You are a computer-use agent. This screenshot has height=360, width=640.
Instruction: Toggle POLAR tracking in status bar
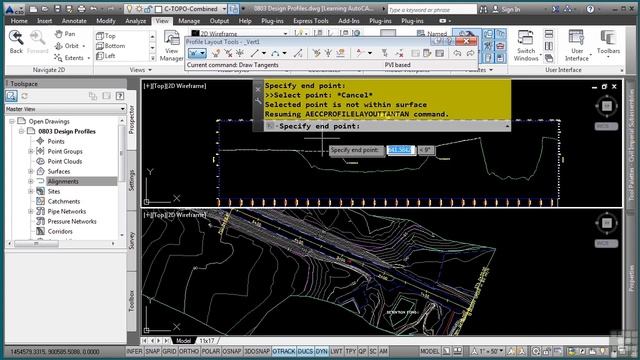pos(211,351)
